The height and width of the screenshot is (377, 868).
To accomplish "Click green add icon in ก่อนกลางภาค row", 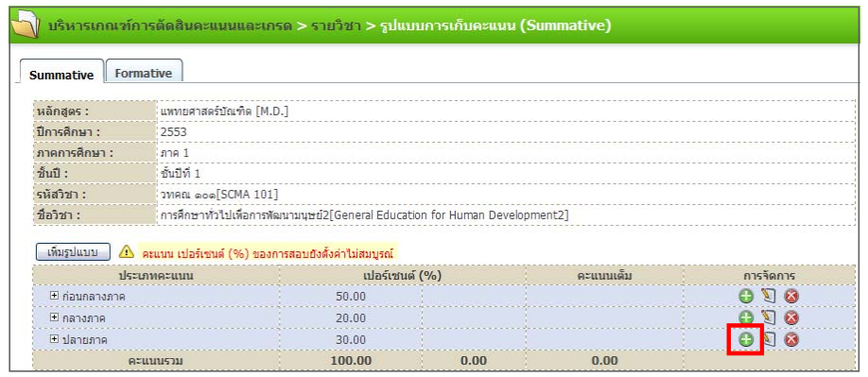I will [x=746, y=296].
